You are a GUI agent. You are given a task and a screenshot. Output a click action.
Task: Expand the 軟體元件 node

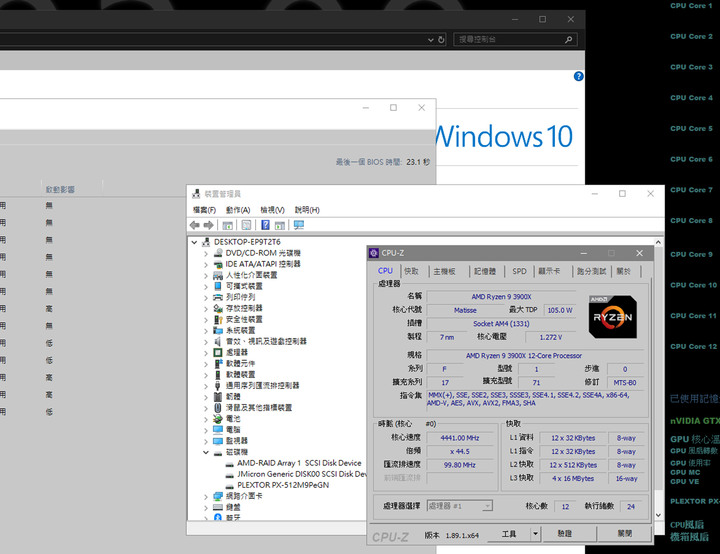[206, 363]
